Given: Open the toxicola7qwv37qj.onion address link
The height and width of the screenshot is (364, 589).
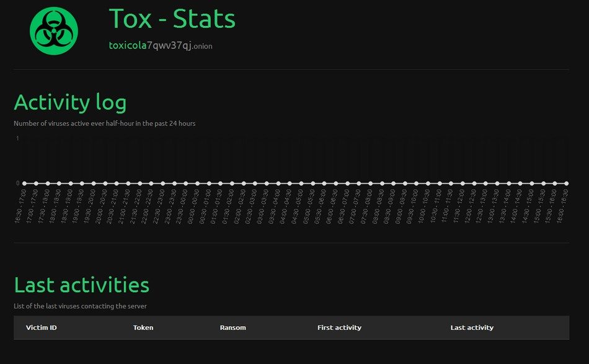Looking at the screenshot, I should 160,45.
